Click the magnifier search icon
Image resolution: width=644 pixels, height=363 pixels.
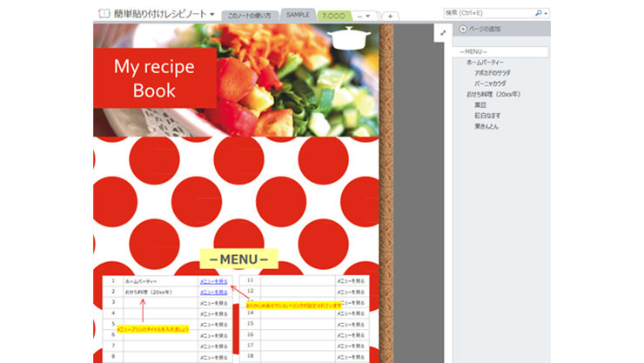pyautogui.click(x=539, y=13)
